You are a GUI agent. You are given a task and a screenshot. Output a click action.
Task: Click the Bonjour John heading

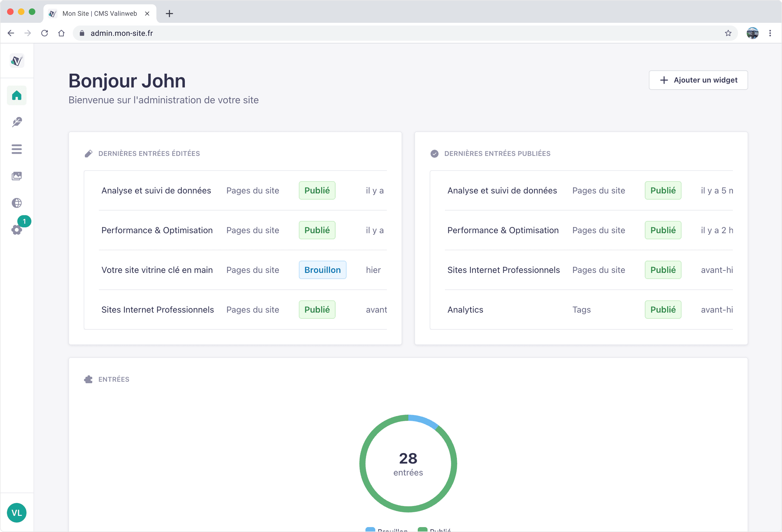(127, 81)
